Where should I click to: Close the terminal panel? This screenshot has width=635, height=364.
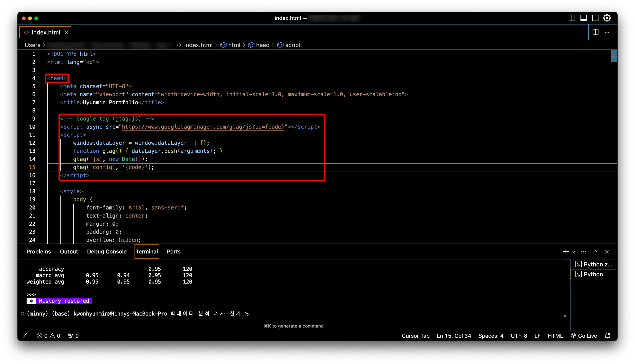click(x=607, y=251)
